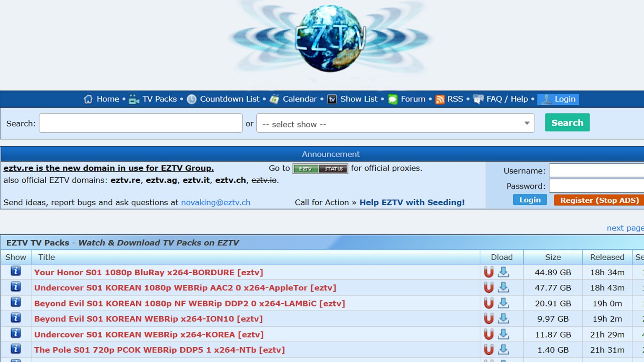Click the magnet icon for The Pole S01
The image size is (644, 362).
[489, 349]
